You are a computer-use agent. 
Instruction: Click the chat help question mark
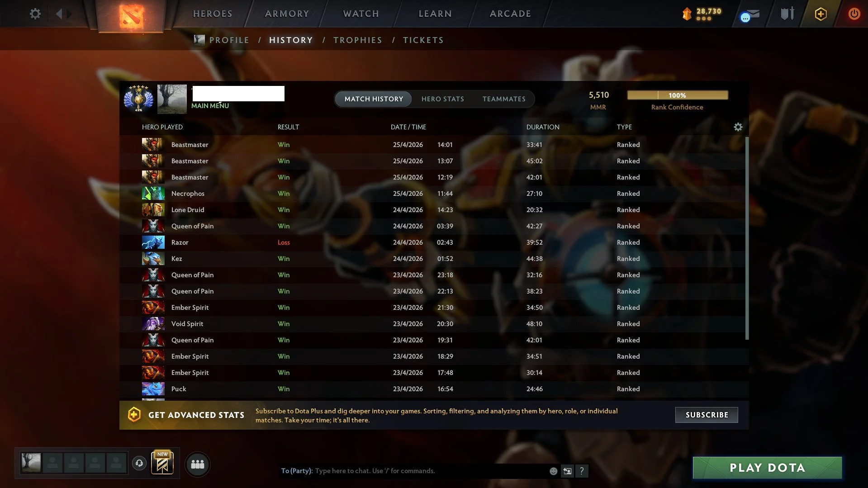[582, 471]
